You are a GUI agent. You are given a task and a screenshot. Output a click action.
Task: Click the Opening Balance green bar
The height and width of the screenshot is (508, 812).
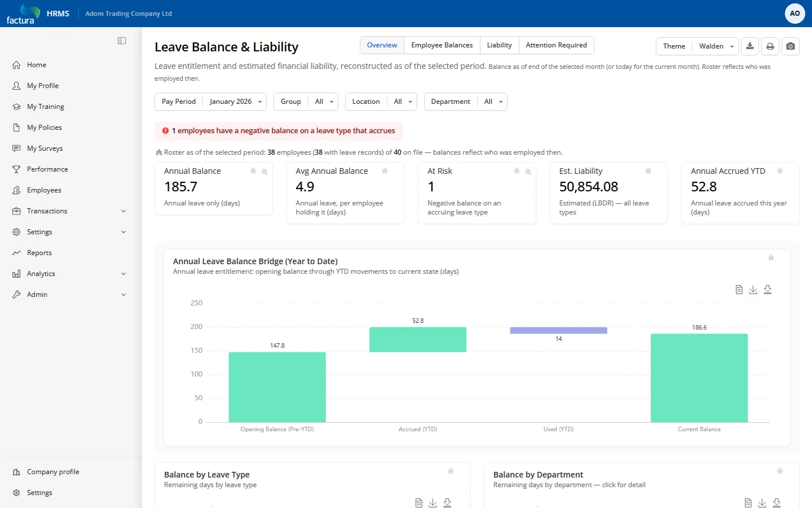tap(277, 387)
